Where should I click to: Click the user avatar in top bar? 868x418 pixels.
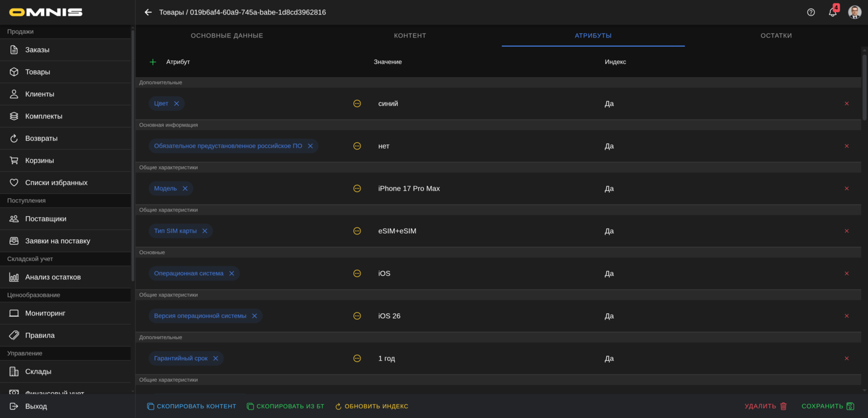pos(854,12)
